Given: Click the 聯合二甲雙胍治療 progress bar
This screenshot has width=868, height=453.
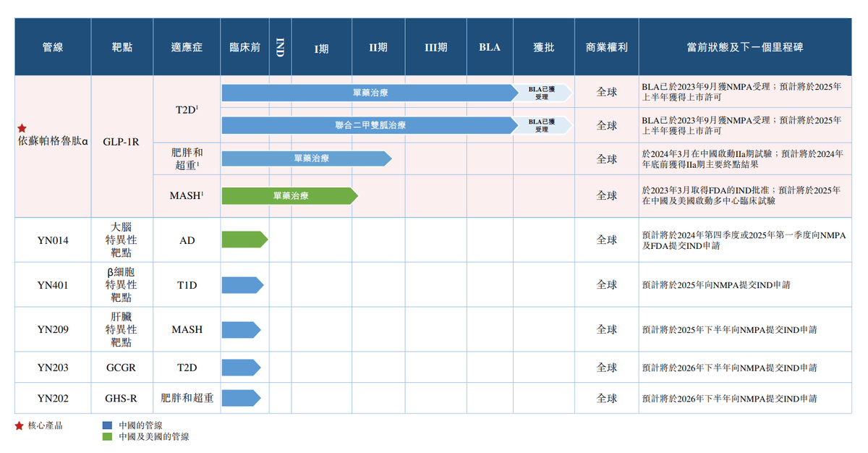Looking at the screenshot, I should [369, 125].
